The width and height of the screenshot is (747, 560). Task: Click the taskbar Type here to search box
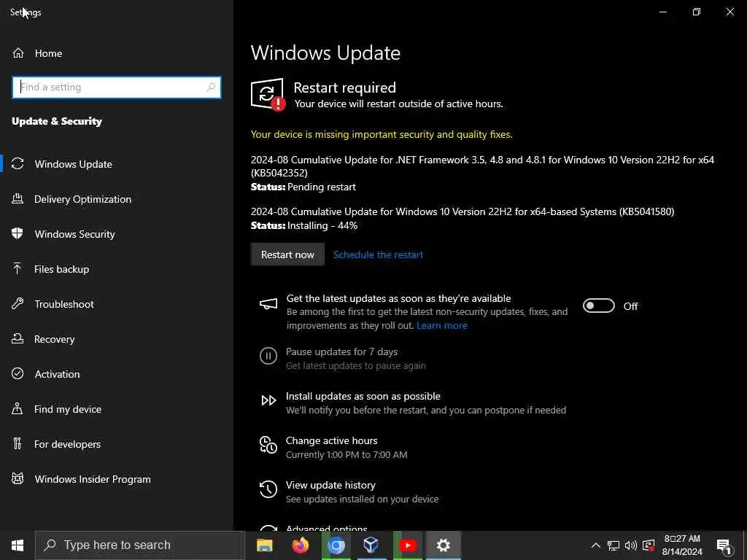point(140,545)
